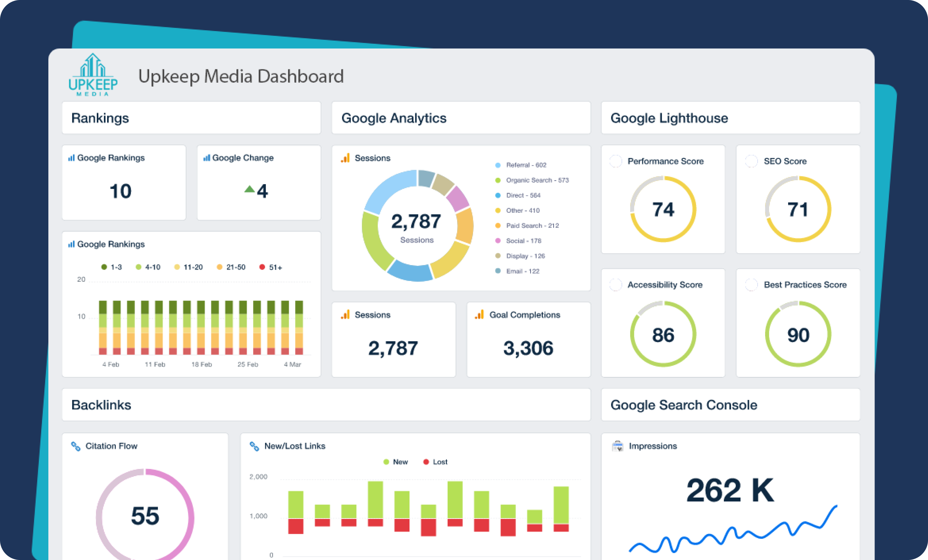
Task: Click the Performance Score gauge 74
Action: [663, 209]
